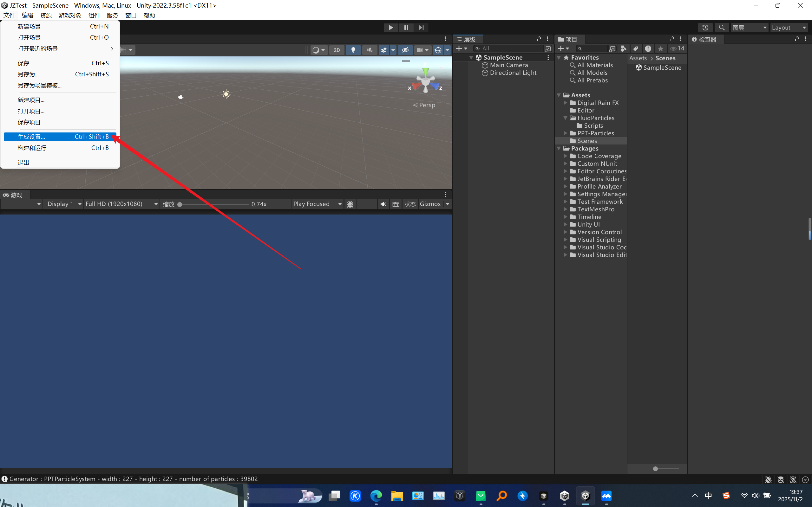Click the favorites star icon in project toolbar

coord(660,48)
